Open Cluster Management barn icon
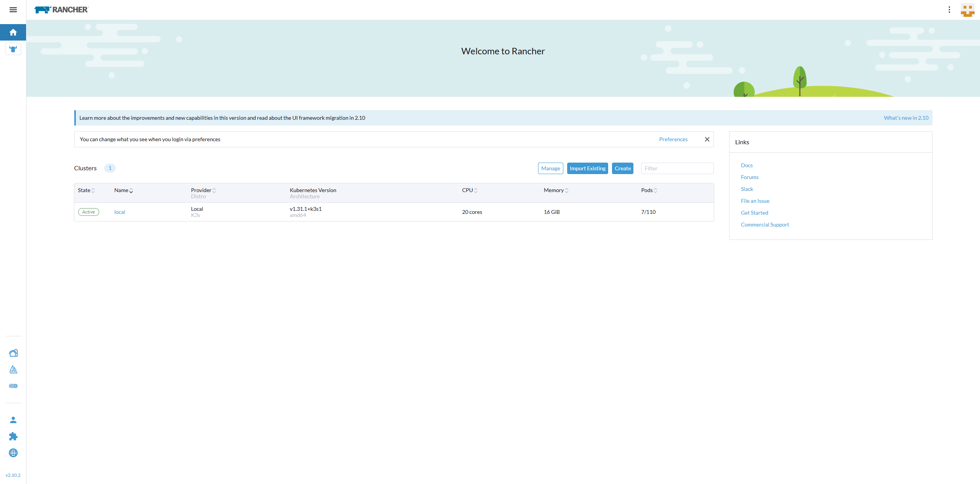 (13, 353)
